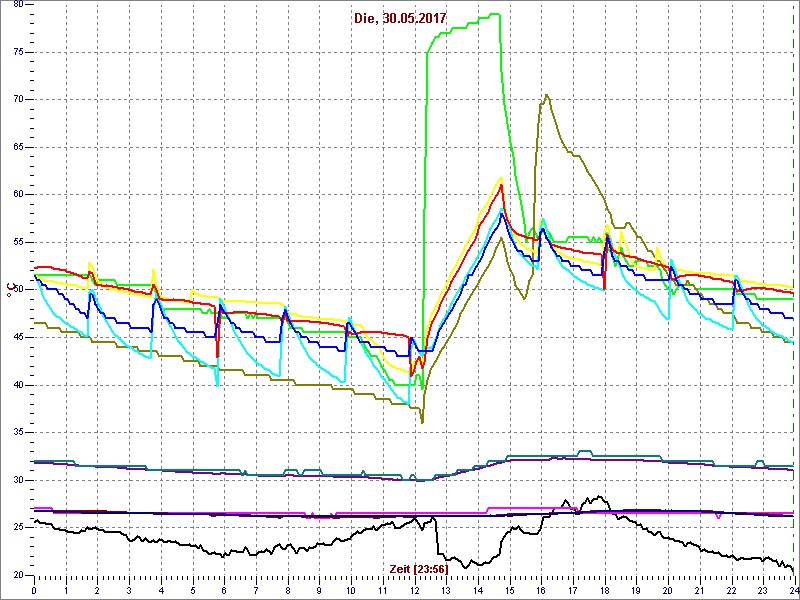
Task: Select the 50 value on the temperature axis
Action: pyautogui.click(x=20, y=290)
